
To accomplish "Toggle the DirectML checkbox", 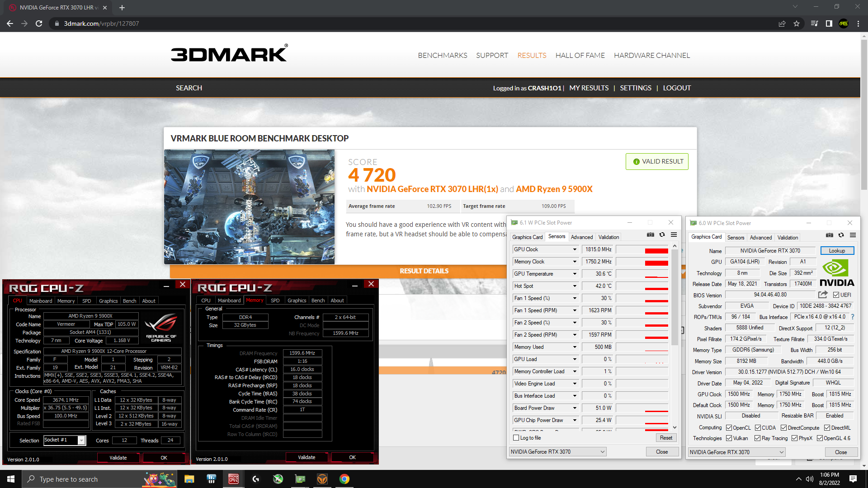I will pyautogui.click(x=827, y=428).
